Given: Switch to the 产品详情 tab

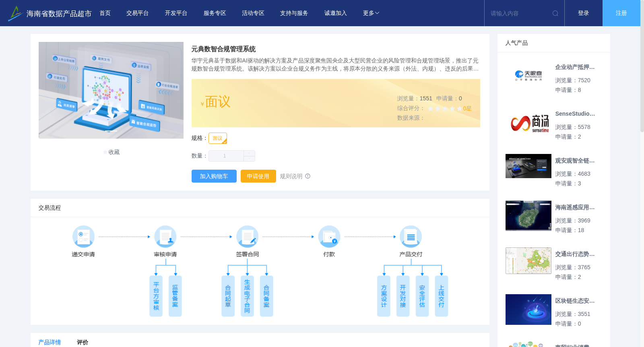Looking at the screenshot, I should 50,342.
